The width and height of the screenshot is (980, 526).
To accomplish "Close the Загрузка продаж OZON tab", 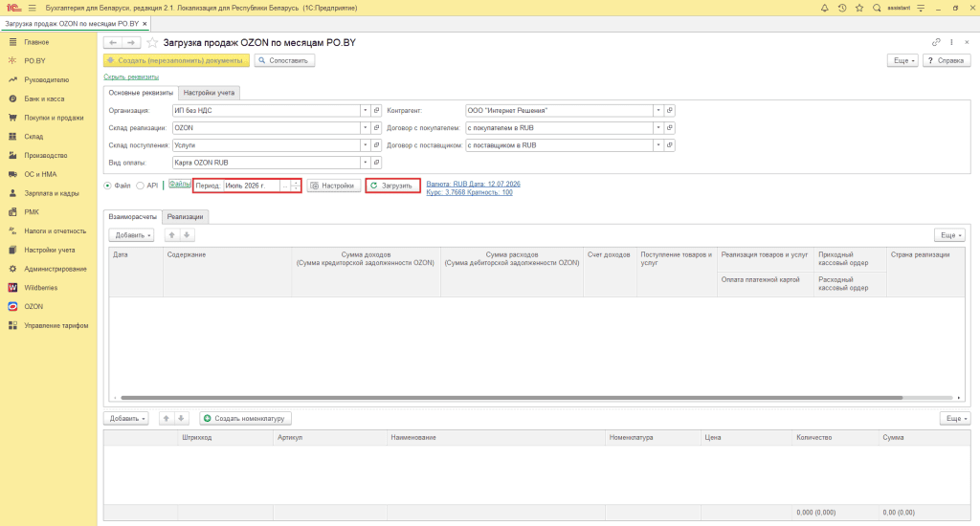I will pos(145,24).
